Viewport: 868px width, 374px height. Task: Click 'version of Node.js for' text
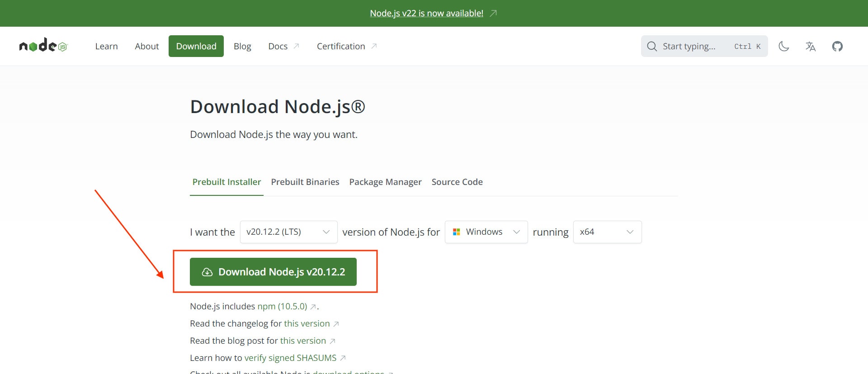tap(391, 232)
